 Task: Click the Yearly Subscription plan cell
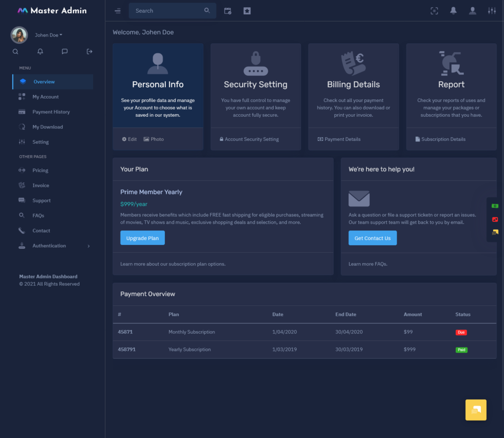189,349
